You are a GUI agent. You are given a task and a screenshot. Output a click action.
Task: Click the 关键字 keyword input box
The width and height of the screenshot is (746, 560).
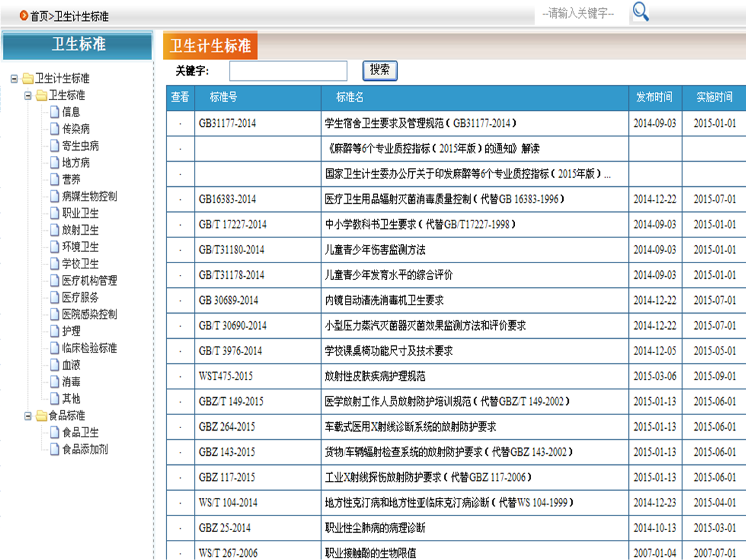coord(287,69)
